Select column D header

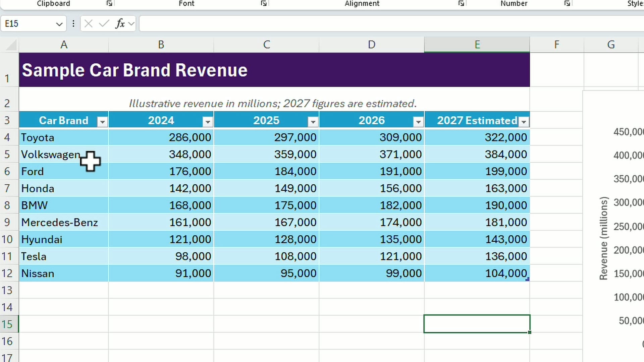click(372, 45)
